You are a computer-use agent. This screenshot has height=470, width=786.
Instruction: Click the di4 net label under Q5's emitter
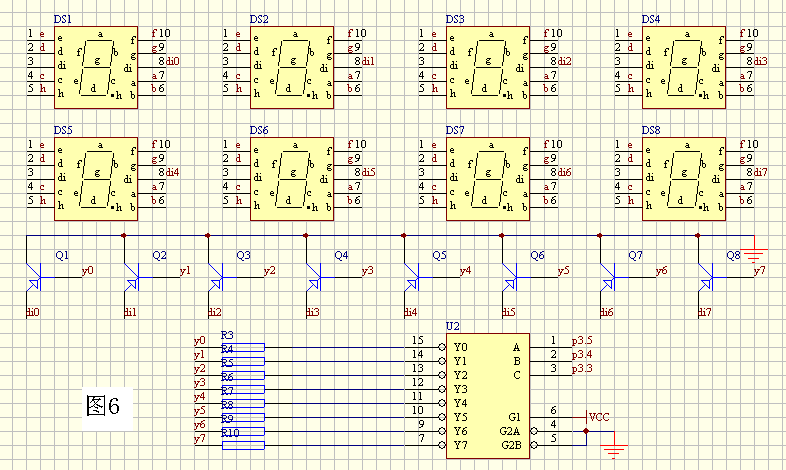coord(411,312)
